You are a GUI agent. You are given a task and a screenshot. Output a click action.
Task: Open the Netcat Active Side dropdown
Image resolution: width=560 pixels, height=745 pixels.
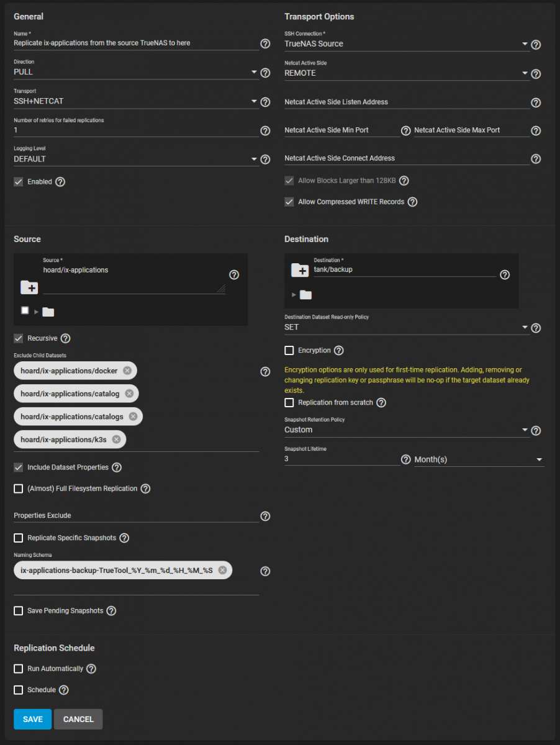[x=407, y=73]
